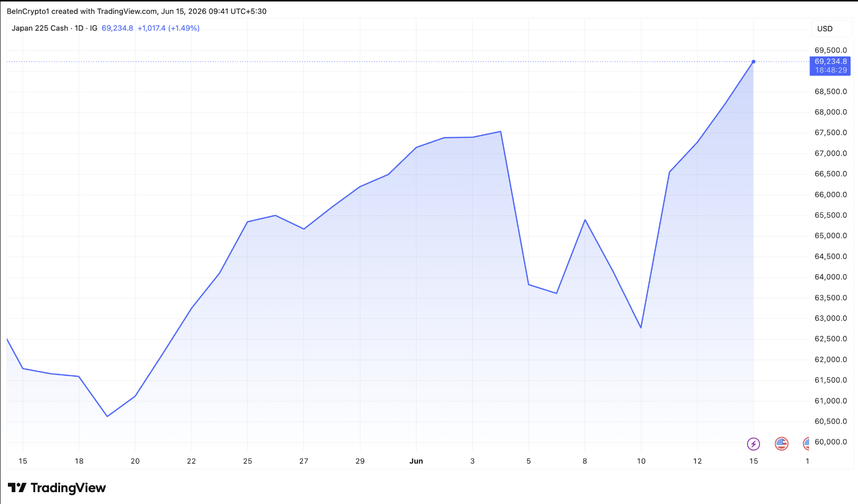Click the 64,000.0 price axis label
This screenshot has width=858, height=504.
pyautogui.click(x=831, y=277)
